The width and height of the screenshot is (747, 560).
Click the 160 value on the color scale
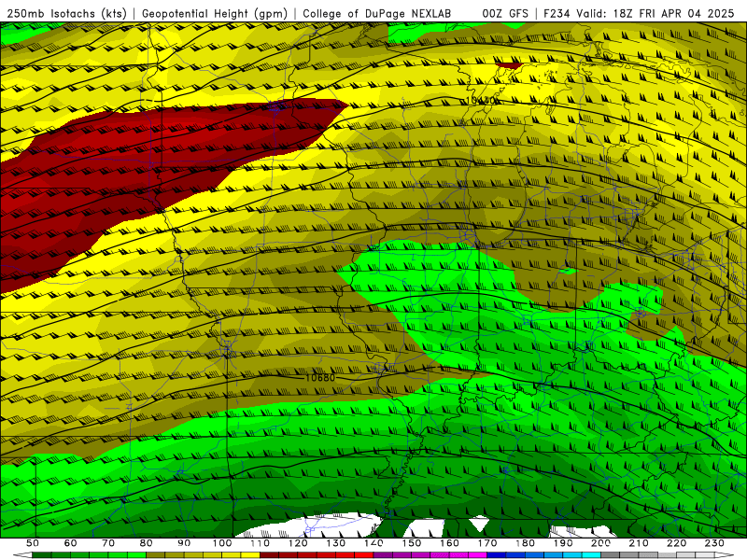pyautogui.click(x=449, y=543)
